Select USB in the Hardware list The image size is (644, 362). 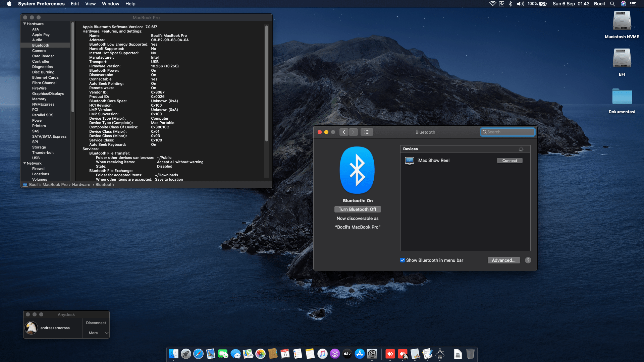tap(36, 158)
